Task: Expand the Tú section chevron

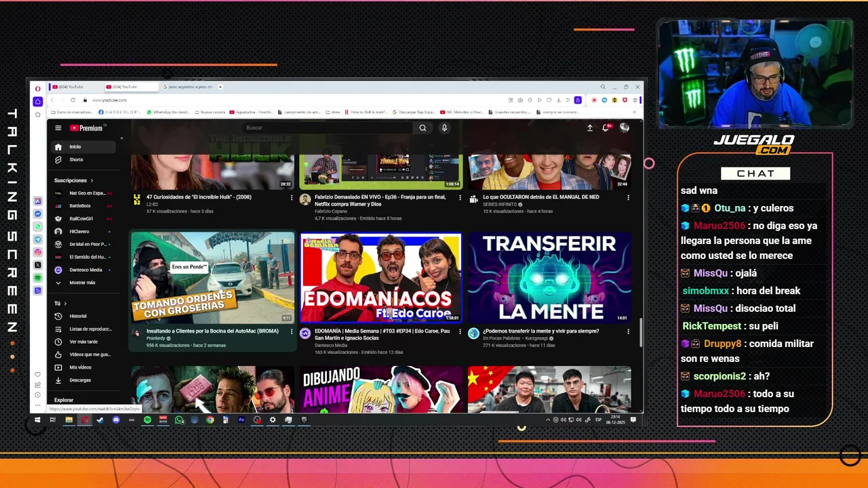Action: 65,304
